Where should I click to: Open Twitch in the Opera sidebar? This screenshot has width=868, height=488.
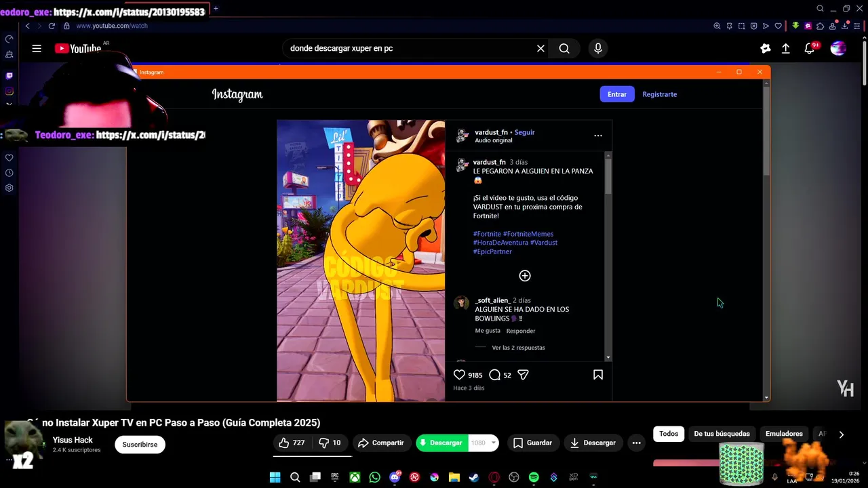[x=9, y=76]
